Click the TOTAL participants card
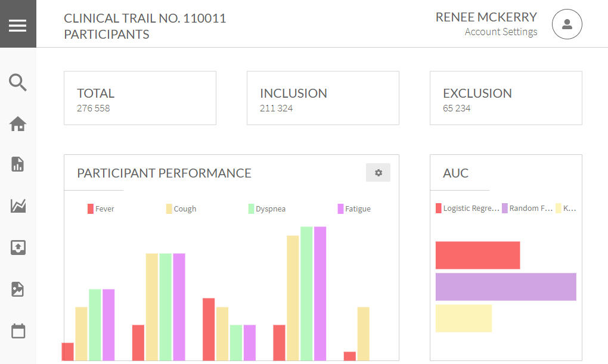 (140, 98)
